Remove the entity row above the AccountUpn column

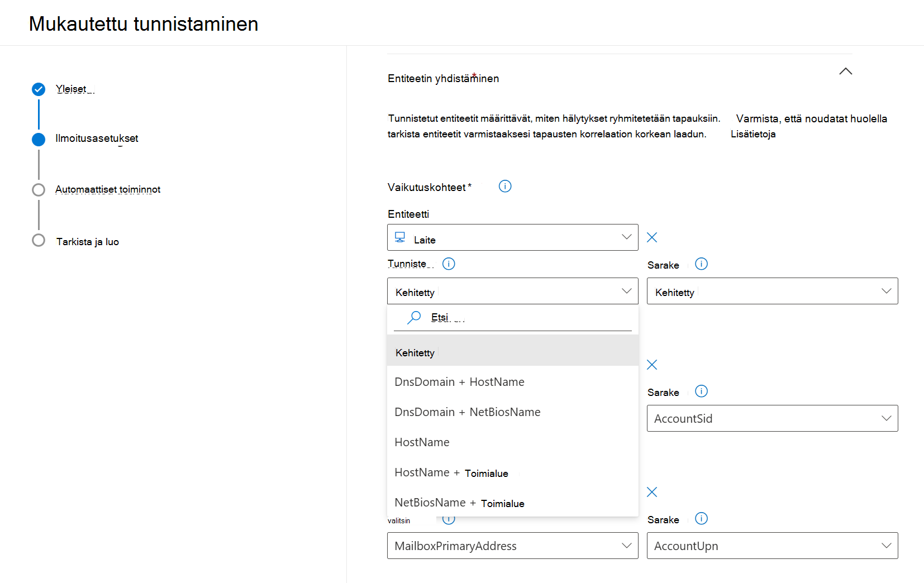tap(651, 492)
